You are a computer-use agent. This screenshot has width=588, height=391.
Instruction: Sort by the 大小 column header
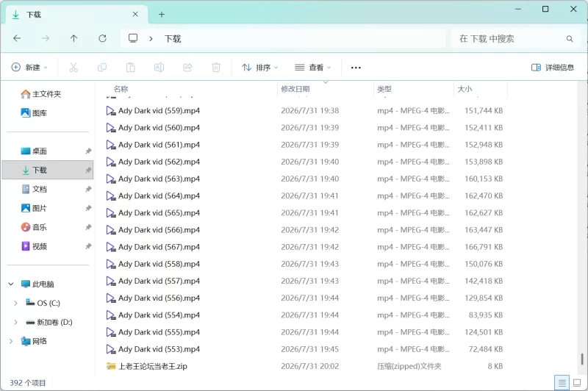click(465, 89)
